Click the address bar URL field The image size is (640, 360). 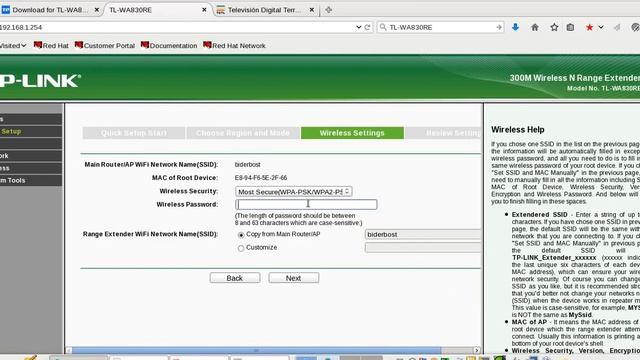tap(176, 27)
